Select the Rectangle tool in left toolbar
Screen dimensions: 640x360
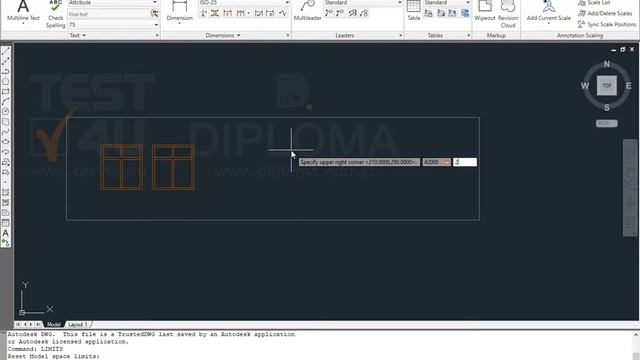point(6,92)
